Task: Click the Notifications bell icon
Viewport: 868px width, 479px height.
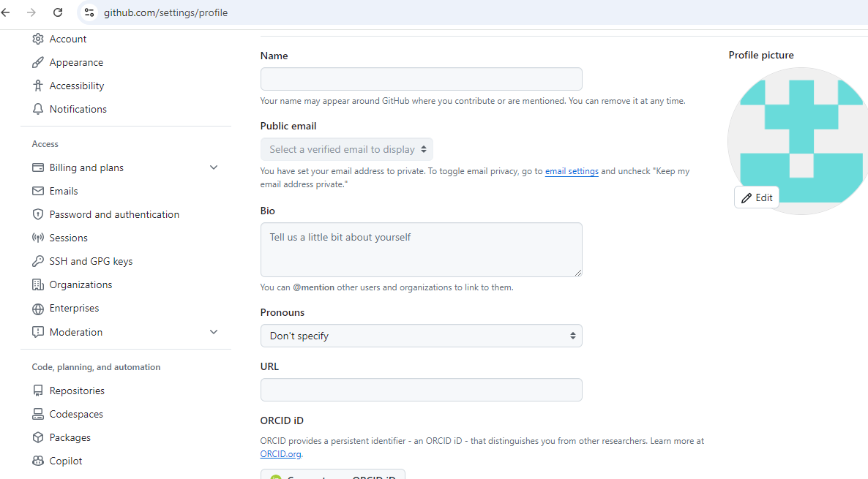Action: click(38, 109)
